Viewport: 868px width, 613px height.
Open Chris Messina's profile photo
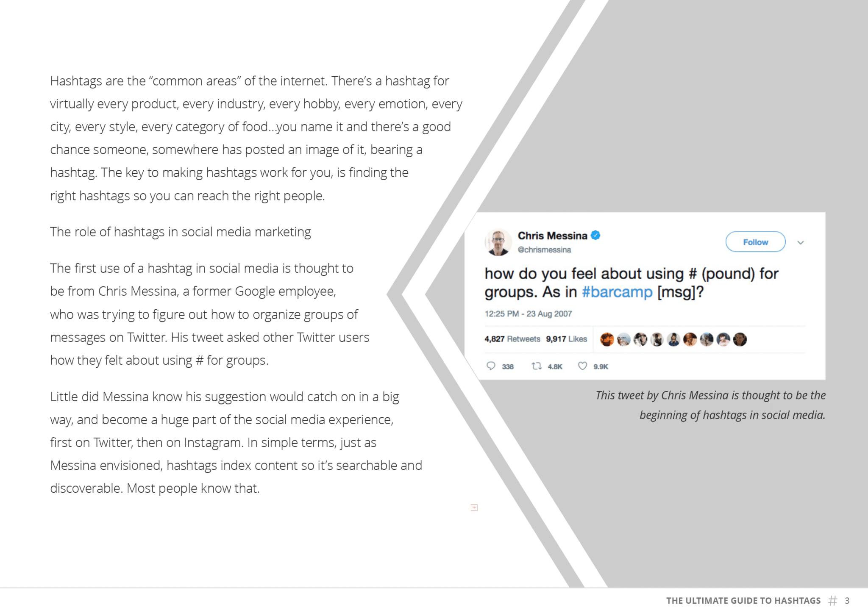[x=498, y=242]
